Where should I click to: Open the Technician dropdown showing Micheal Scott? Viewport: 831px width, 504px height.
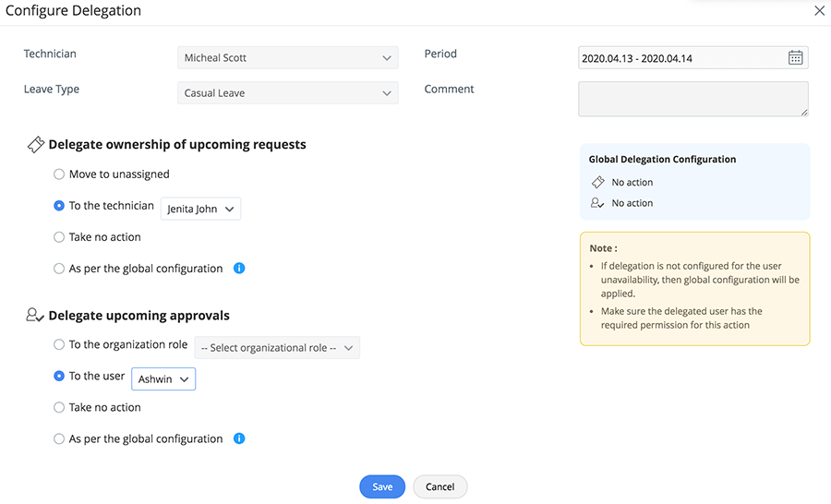[287, 58]
